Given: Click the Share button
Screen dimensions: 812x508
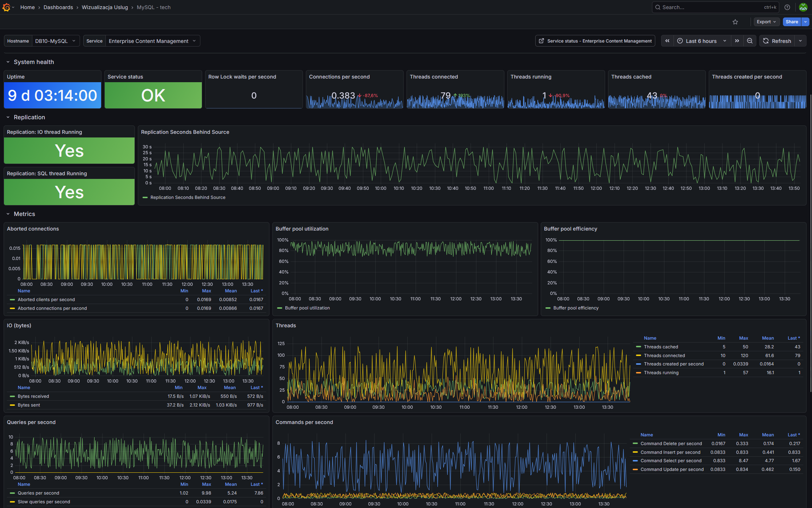Looking at the screenshot, I should tap(792, 22).
